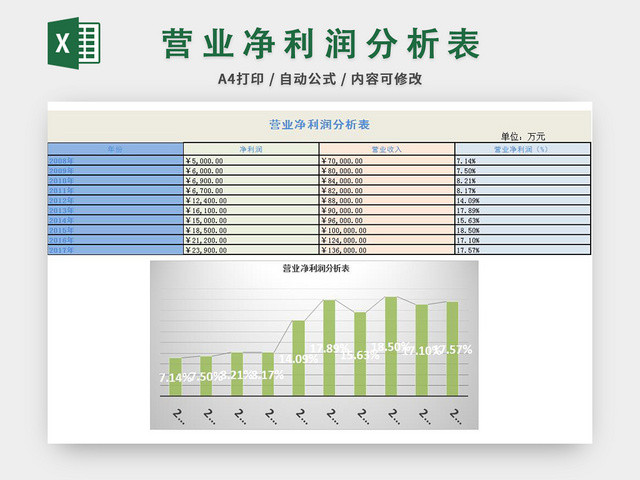Click margin cell 18.50% in table

pos(522,230)
